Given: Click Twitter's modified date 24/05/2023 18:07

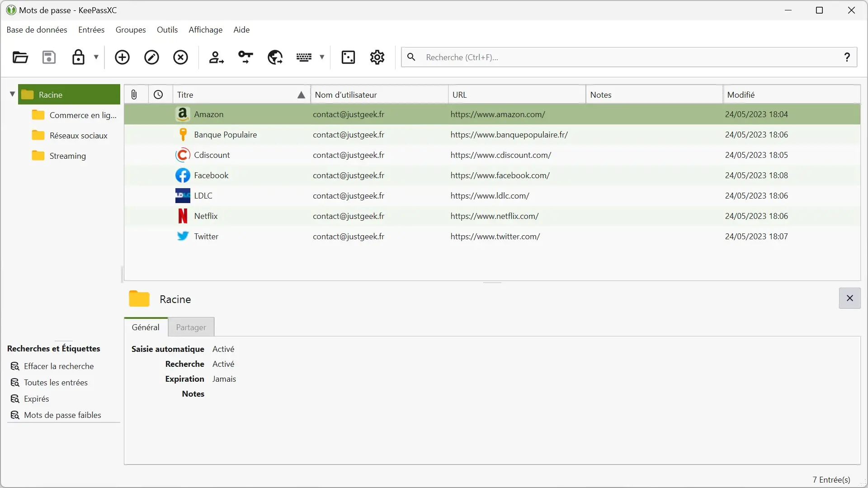Looking at the screenshot, I should [x=756, y=237].
